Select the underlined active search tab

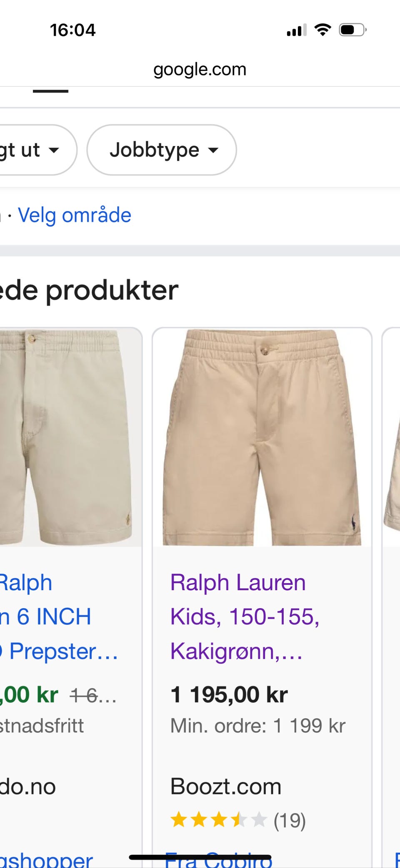pos(50,91)
